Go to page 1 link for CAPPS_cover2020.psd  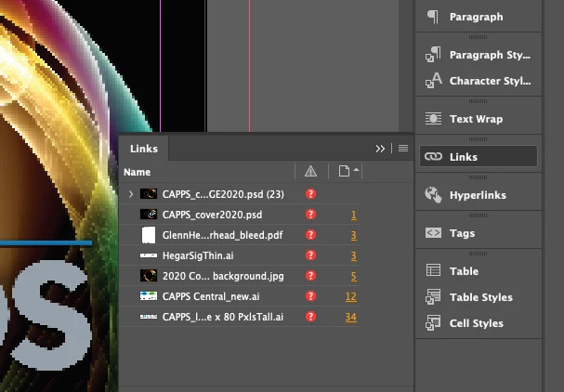[354, 215]
